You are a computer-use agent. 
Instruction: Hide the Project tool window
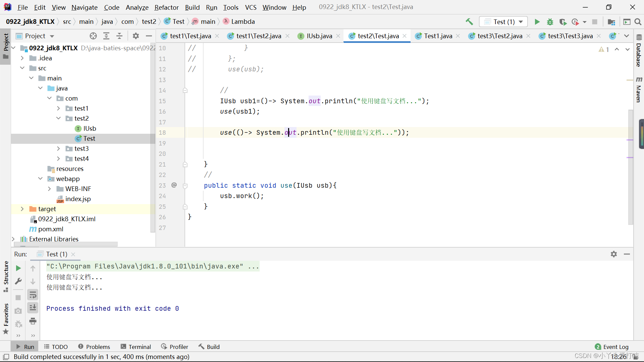click(149, 36)
